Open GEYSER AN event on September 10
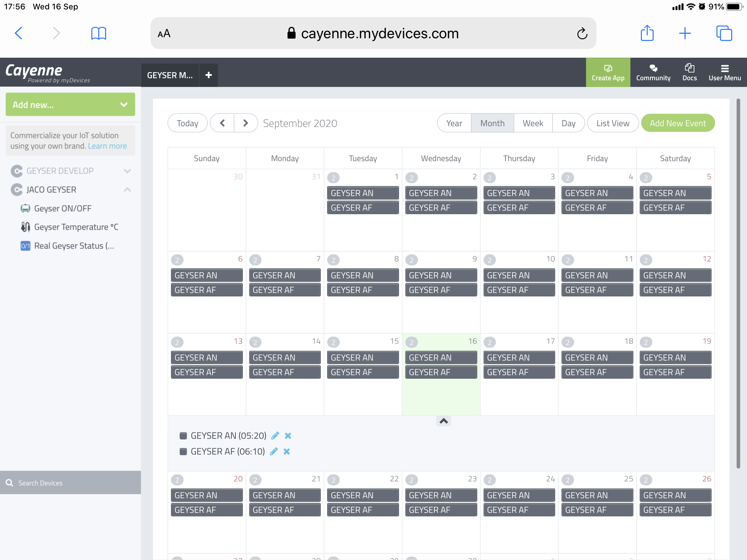Viewport: 747px width, 560px height. (519, 275)
